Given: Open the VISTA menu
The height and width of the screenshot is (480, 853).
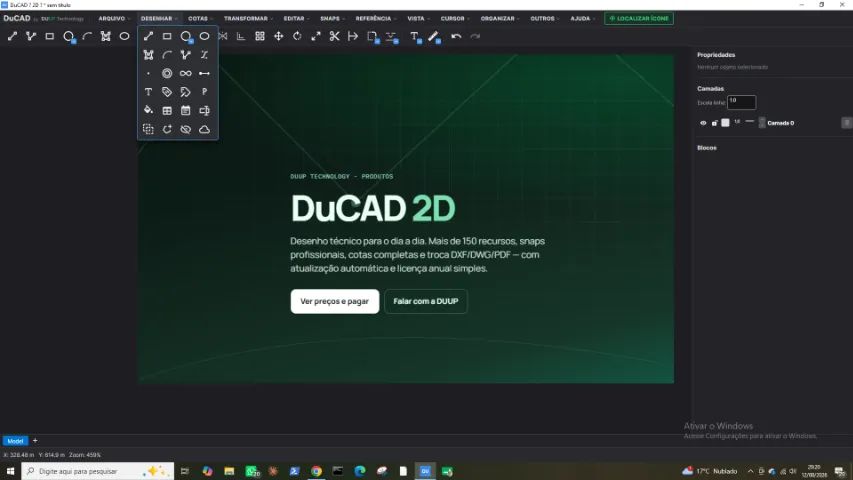Looking at the screenshot, I should click(x=418, y=19).
